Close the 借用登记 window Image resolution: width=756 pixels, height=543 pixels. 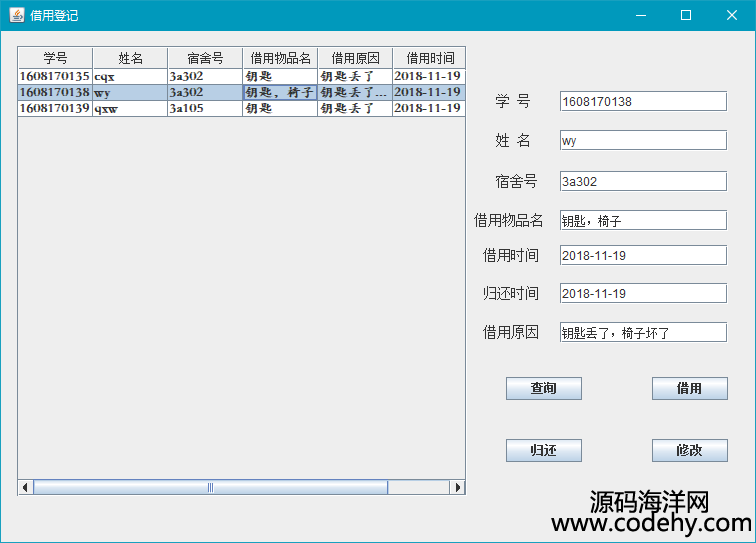point(731,15)
